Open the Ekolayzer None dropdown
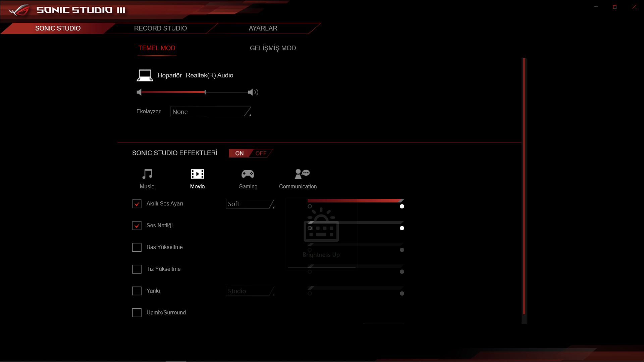644x362 pixels. tap(211, 112)
